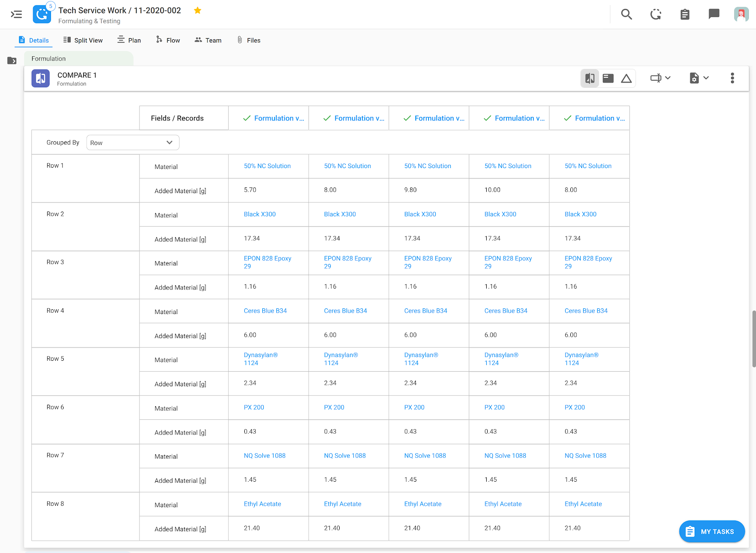Image resolution: width=756 pixels, height=553 pixels.
Task: Open the document settings export dropdown
Action: click(699, 78)
